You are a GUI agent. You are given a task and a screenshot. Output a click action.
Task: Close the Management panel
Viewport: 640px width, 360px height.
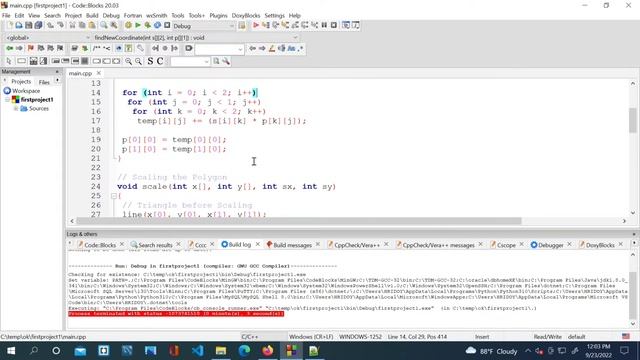[x=57, y=71]
